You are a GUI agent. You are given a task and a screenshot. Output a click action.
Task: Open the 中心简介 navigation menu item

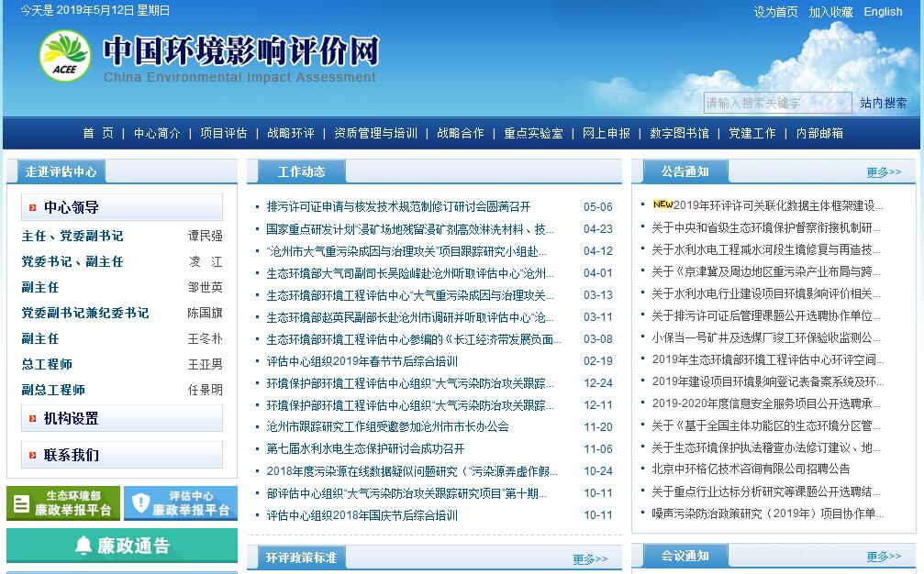click(157, 133)
